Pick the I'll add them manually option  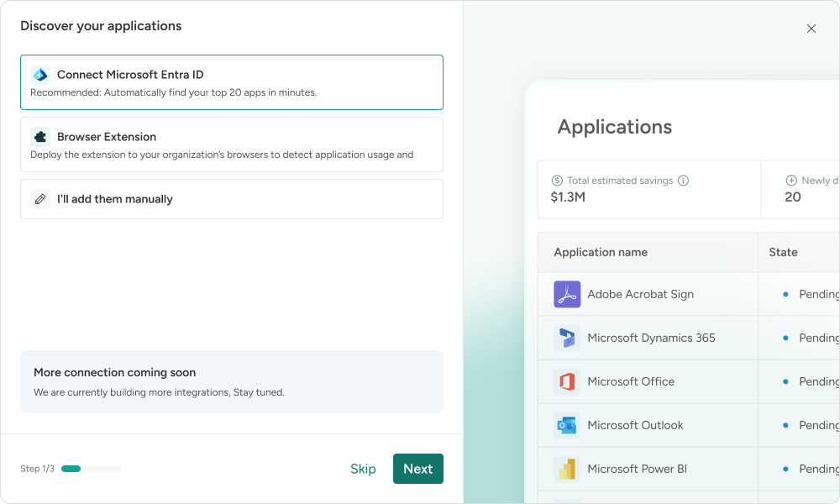click(232, 199)
